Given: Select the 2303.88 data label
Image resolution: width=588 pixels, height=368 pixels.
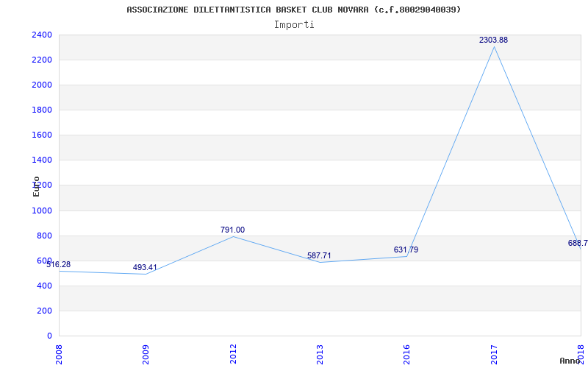Looking at the screenshot, I should 493,40.
